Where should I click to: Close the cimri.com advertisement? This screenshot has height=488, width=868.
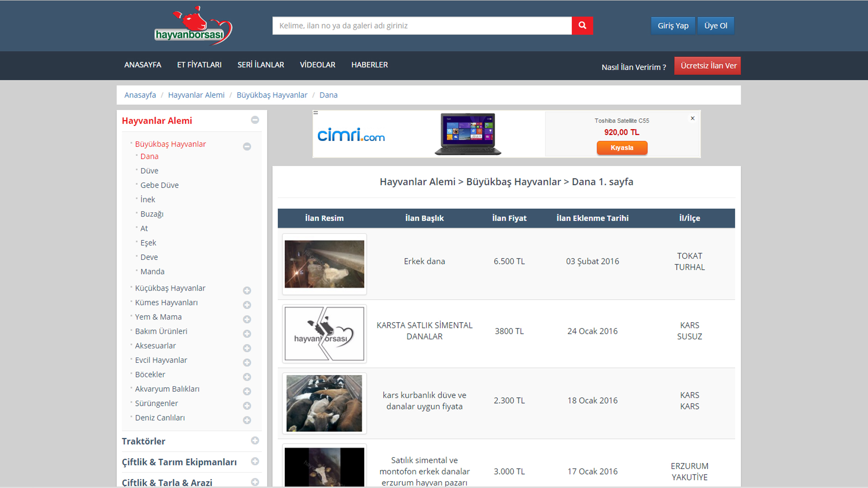coord(692,118)
